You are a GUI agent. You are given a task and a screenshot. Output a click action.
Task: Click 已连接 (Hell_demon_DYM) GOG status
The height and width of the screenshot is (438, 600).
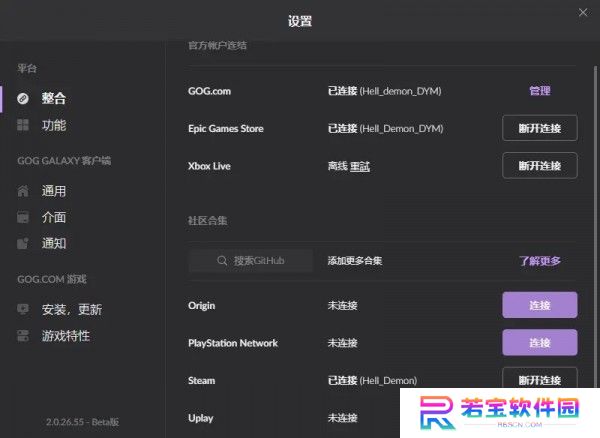click(x=385, y=91)
